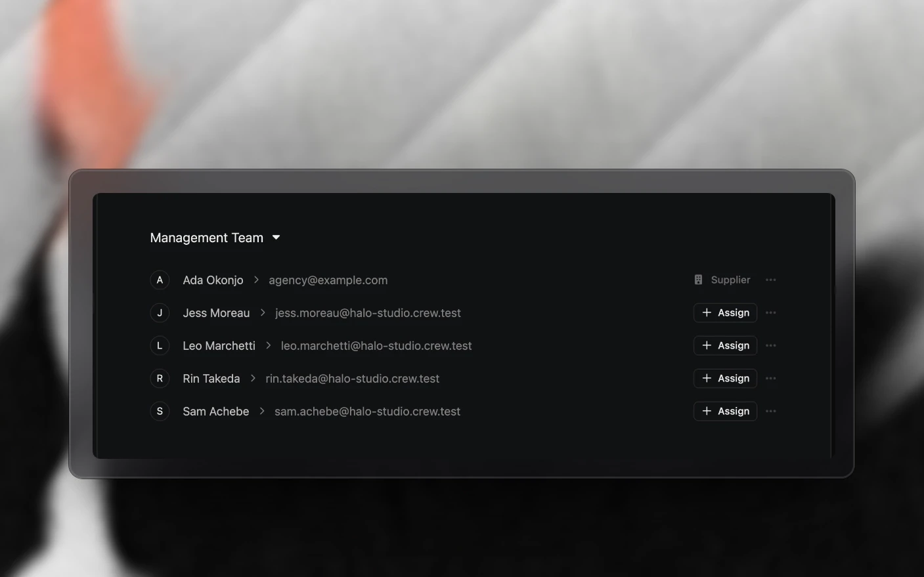Screen dimensions: 924x577
Task: Expand chevron next to Sam Achebe
Action: pyautogui.click(x=262, y=411)
